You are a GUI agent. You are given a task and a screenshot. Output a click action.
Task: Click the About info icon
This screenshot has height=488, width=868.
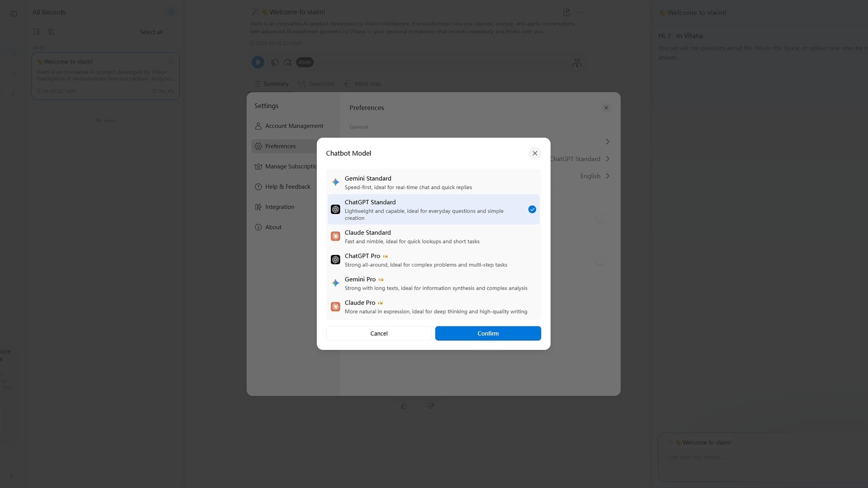coord(258,227)
